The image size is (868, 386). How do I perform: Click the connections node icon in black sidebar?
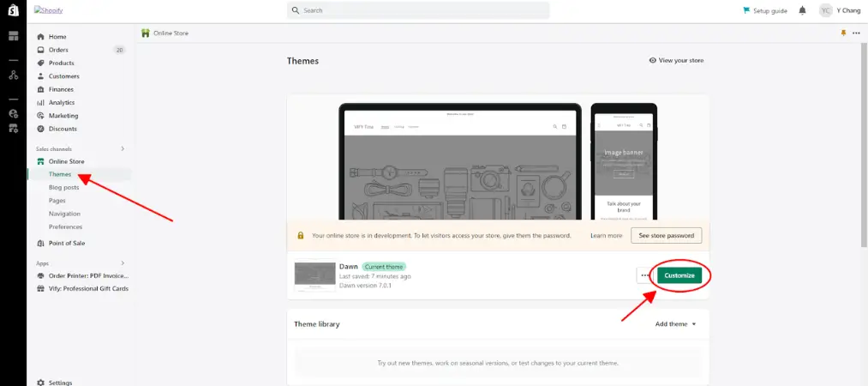(14, 75)
